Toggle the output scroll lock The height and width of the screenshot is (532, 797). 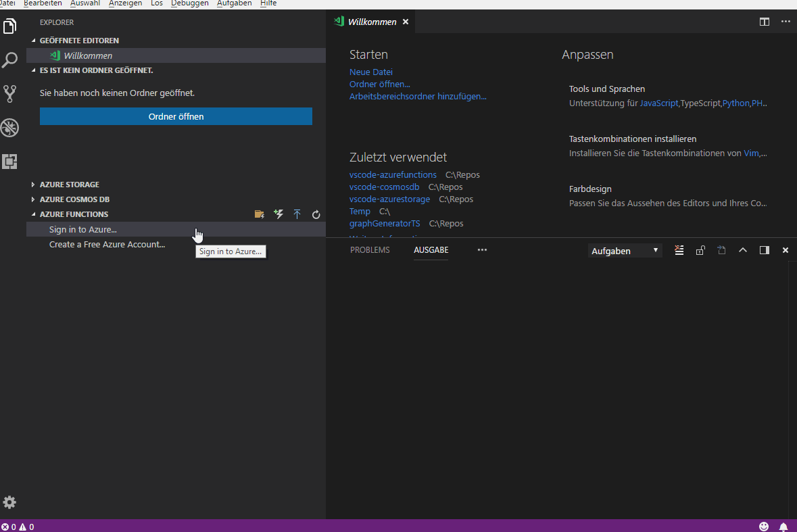[x=700, y=250]
